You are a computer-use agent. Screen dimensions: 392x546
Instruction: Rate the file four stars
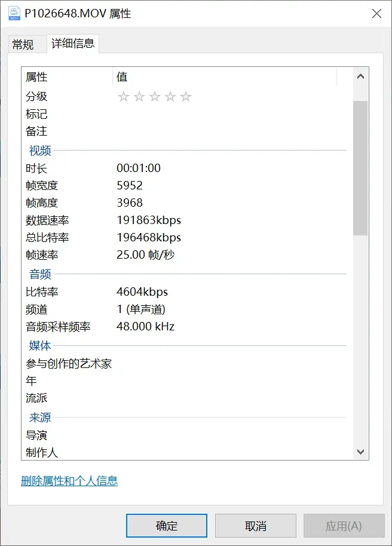tap(170, 97)
